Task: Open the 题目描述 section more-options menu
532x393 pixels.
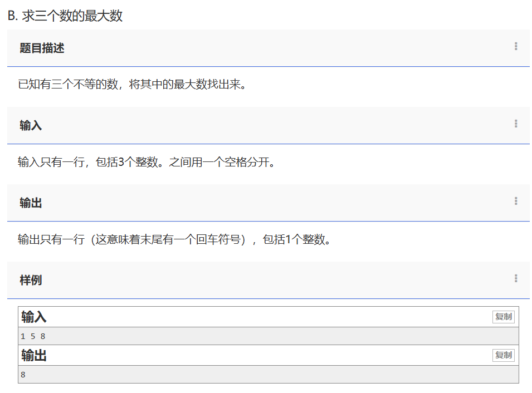Action: pyautogui.click(x=516, y=47)
